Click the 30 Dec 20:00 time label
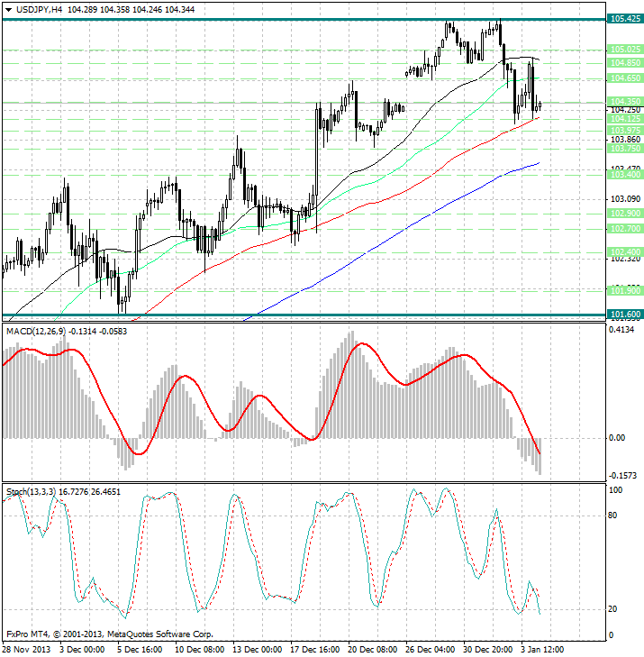644x657 pixels. pos(488,650)
